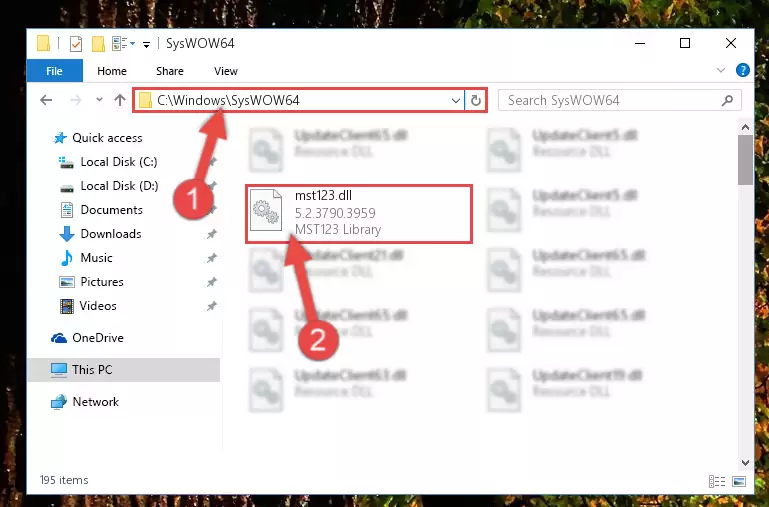Viewport: 769px width, 507px height.
Task: Click the pin icon next to Music
Action: coord(211,258)
